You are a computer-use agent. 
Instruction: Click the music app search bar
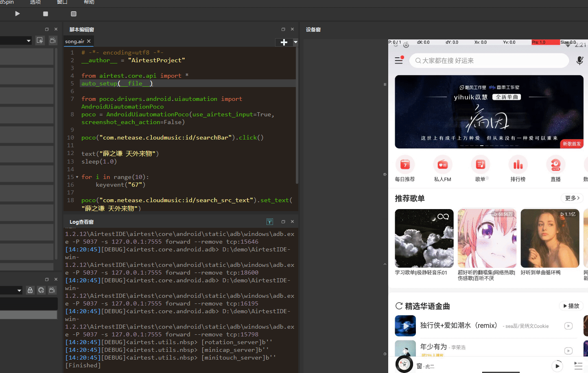tap(489, 61)
